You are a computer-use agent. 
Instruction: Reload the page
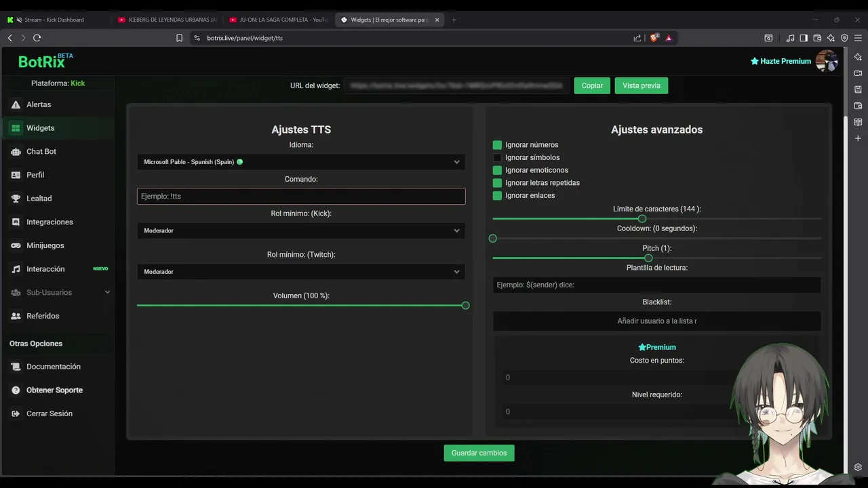37,38
